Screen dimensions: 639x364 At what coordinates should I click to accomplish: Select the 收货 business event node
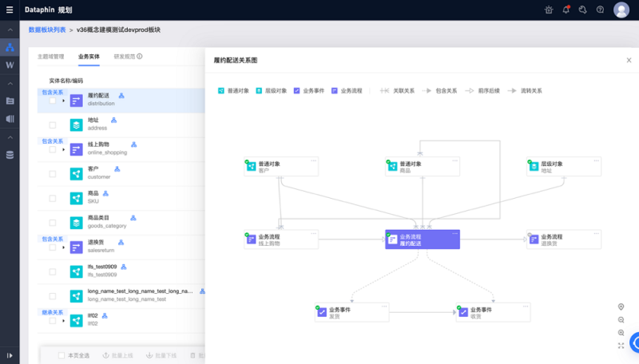pyautogui.click(x=493, y=312)
